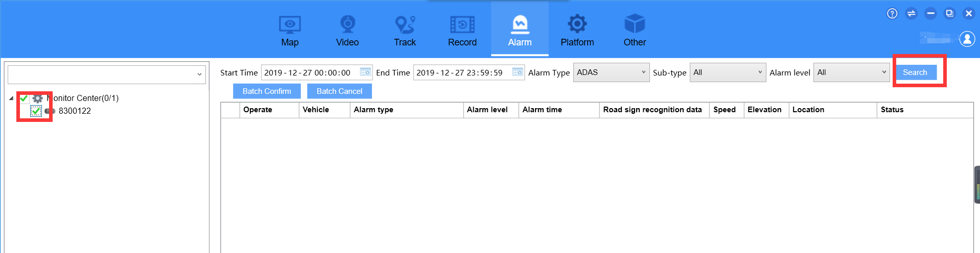Click the Operate column header
The image size is (980, 253).
[269, 110]
